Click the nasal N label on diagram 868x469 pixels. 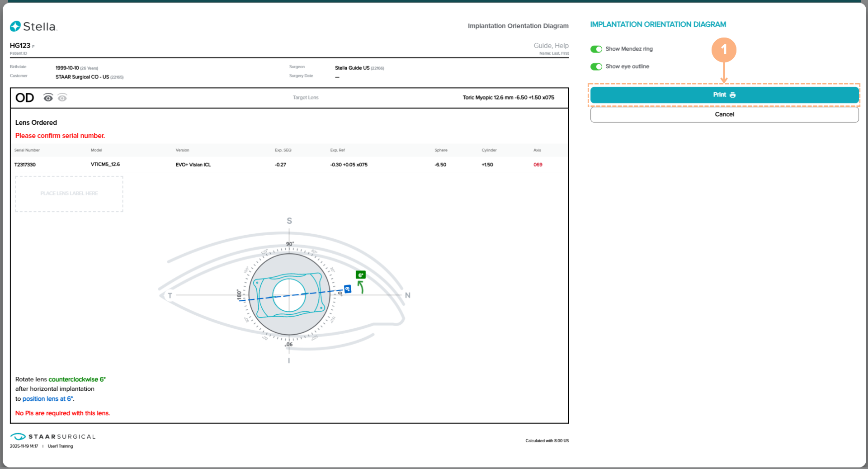click(x=408, y=295)
